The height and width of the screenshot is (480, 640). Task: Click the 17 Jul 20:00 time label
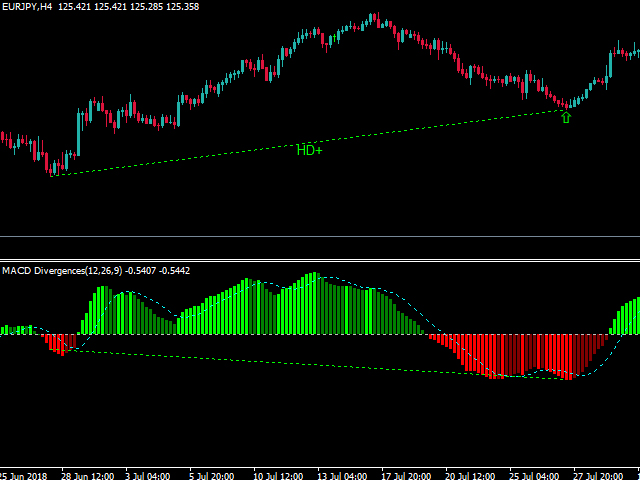[x=406, y=476]
